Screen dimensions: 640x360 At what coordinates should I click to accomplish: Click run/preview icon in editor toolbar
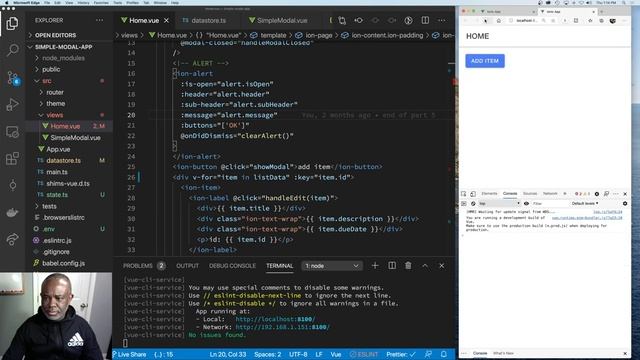(408, 20)
